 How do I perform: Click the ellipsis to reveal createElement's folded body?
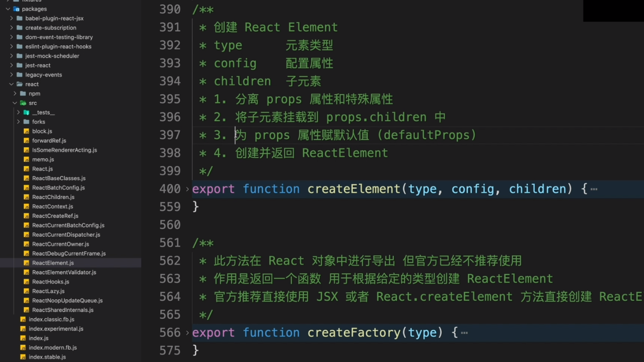[x=594, y=189]
